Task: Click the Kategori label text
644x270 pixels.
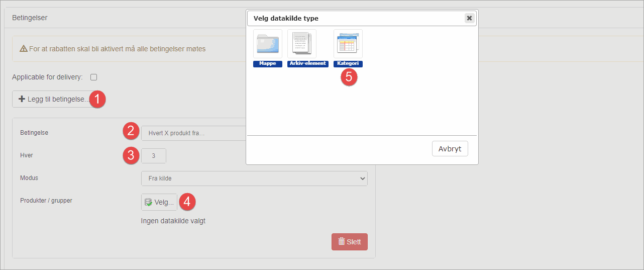Action: click(348, 64)
